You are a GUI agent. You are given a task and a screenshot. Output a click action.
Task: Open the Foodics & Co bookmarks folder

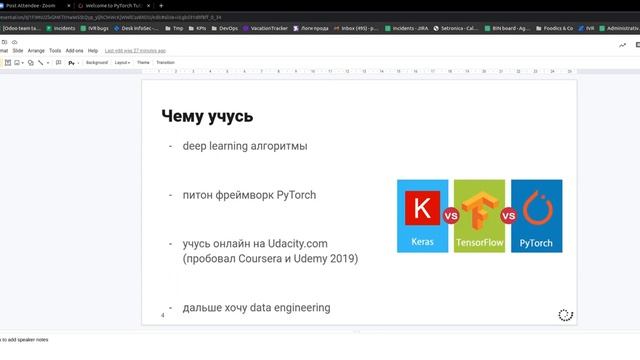click(555, 28)
